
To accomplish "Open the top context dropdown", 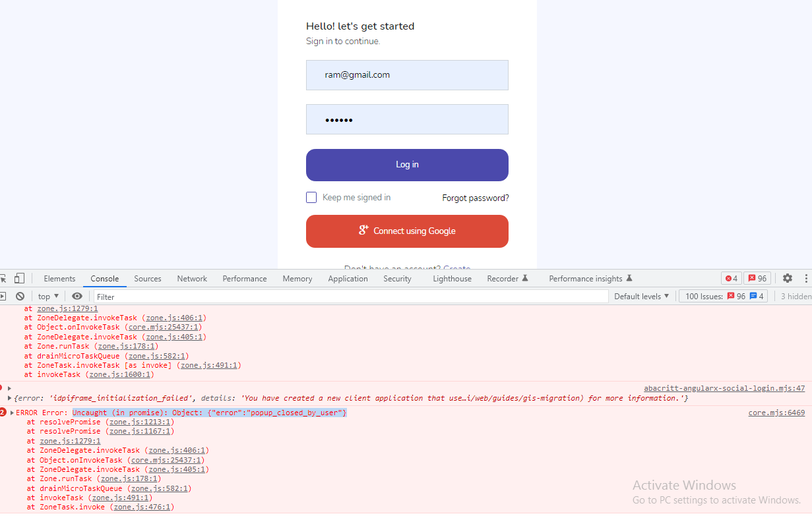I will point(48,297).
